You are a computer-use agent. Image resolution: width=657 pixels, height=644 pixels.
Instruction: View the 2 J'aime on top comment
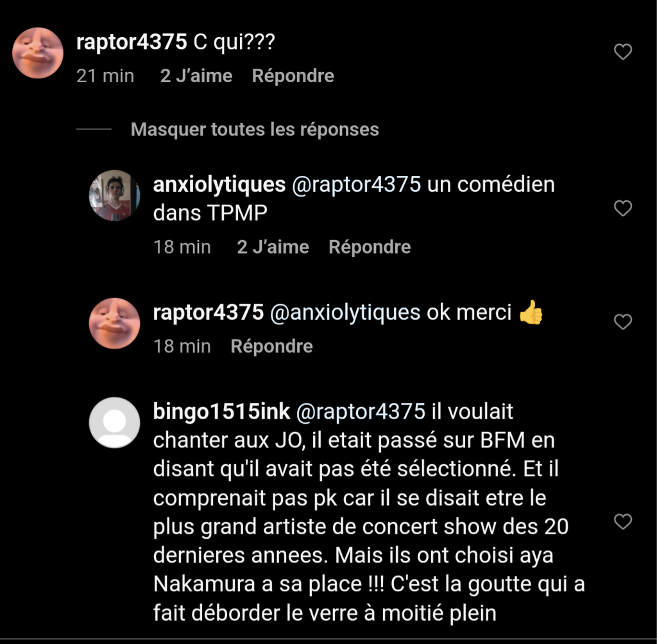tap(196, 76)
